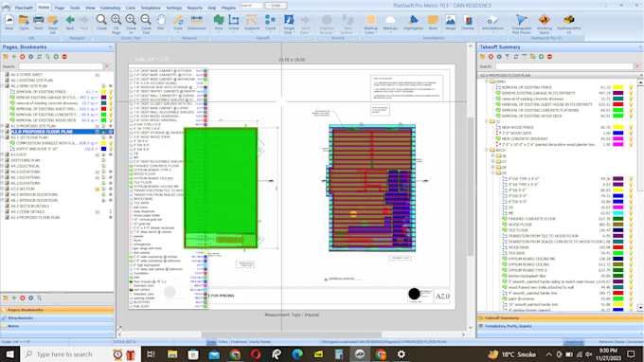Clear the Takeoff Summary search with red X
This screenshot has height=362, width=644.
pos(637,66)
